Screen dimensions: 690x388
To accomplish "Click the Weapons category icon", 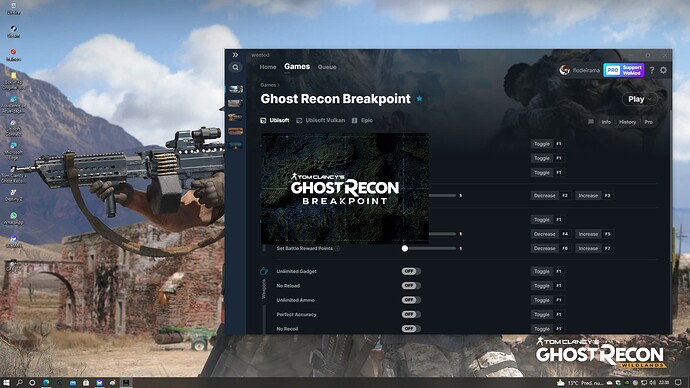I will click(x=264, y=271).
